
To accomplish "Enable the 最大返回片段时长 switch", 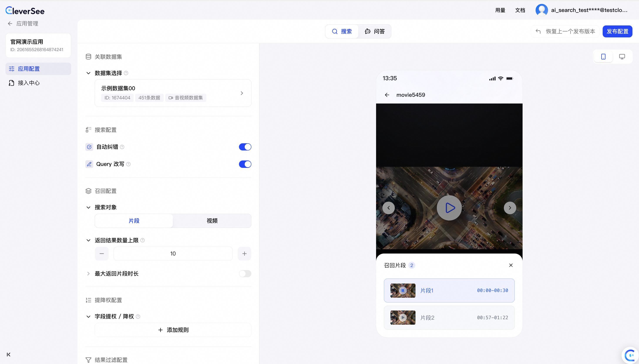I will pos(245,274).
